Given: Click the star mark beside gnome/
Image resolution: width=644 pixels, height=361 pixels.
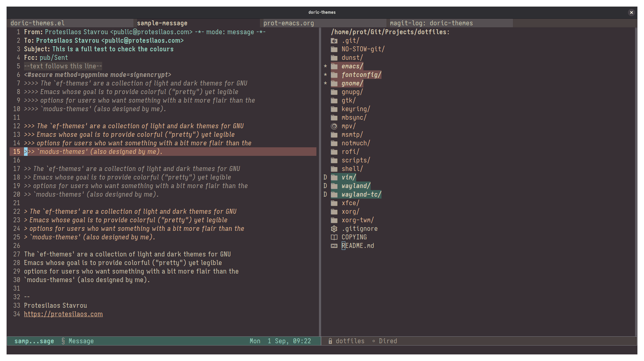Looking at the screenshot, I should 325,84.
